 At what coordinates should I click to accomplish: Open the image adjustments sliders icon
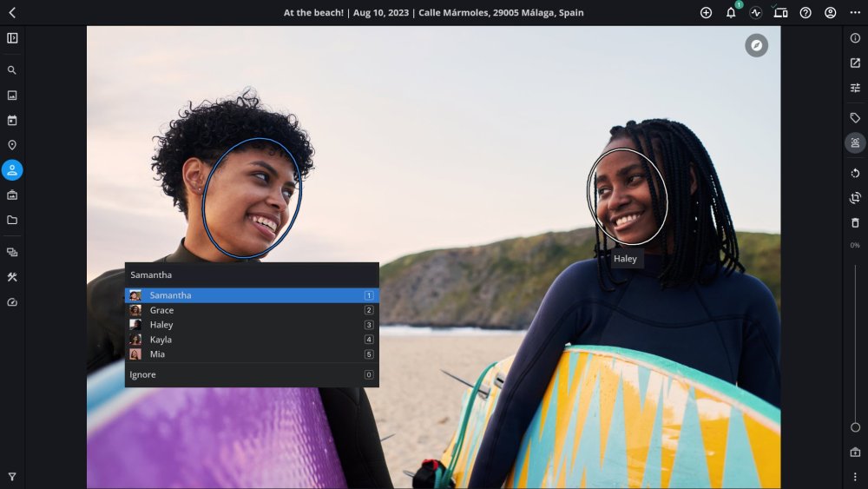(855, 88)
